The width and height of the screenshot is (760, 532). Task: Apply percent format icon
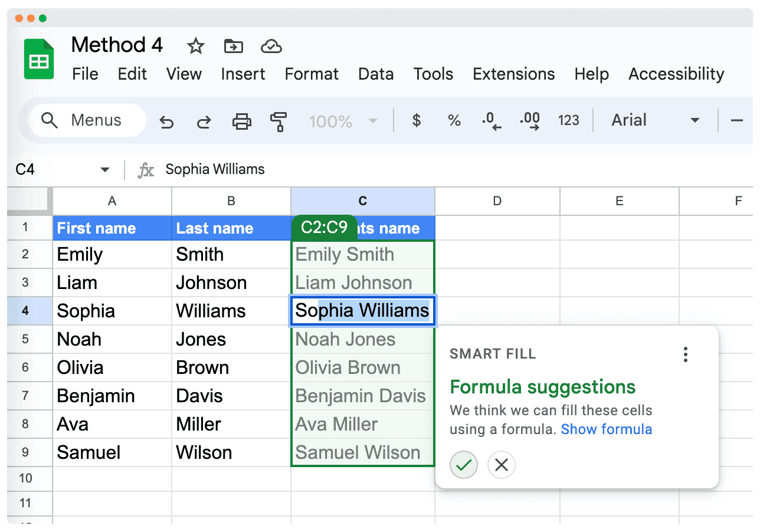click(x=454, y=121)
